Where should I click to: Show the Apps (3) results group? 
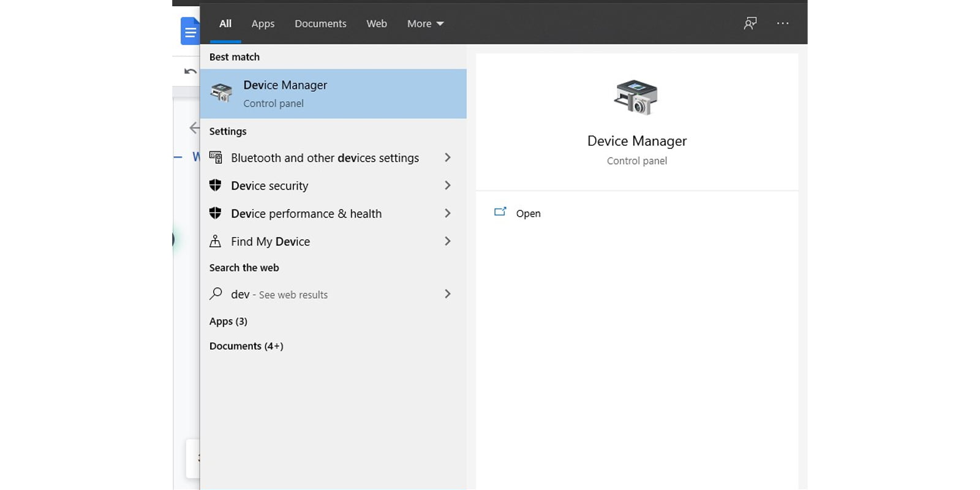(x=228, y=321)
